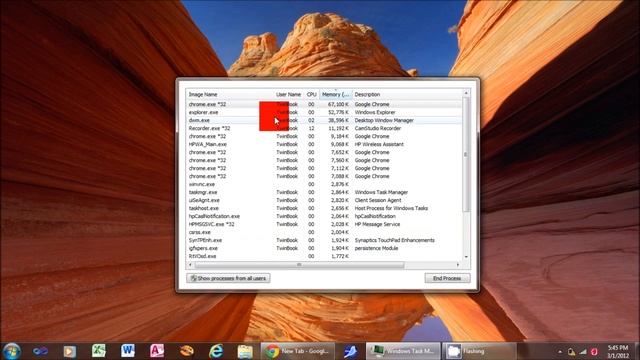Click the Client Session Agent description
Viewport: 640px width, 360px height.
pyautogui.click(x=378, y=200)
